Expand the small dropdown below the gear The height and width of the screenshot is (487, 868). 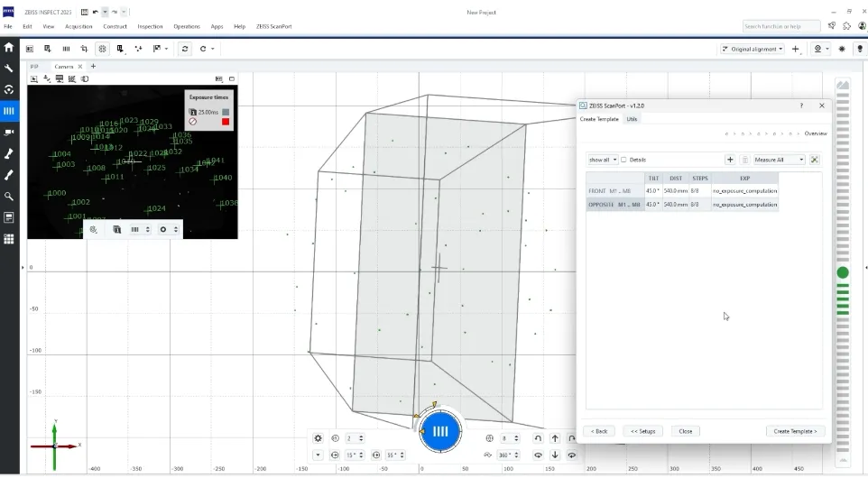pos(318,455)
